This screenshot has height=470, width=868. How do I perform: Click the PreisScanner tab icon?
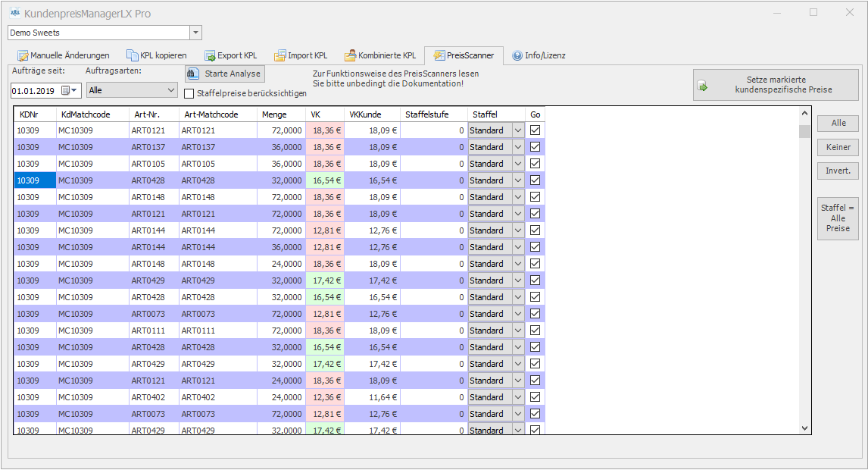click(439, 55)
